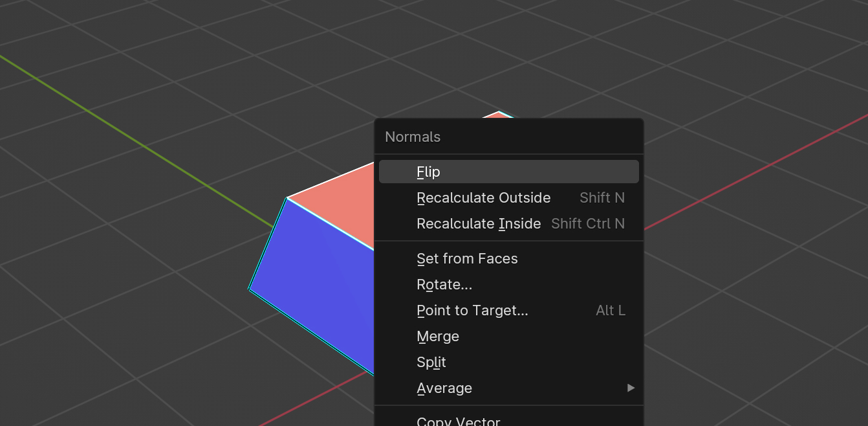868x426 pixels.
Task: Select Copy Vector entry
Action: coord(508,420)
